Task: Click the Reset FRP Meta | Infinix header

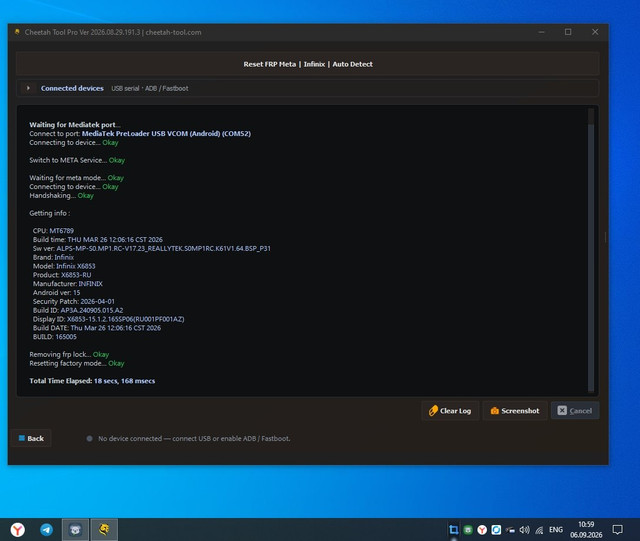Action: tap(308, 64)
